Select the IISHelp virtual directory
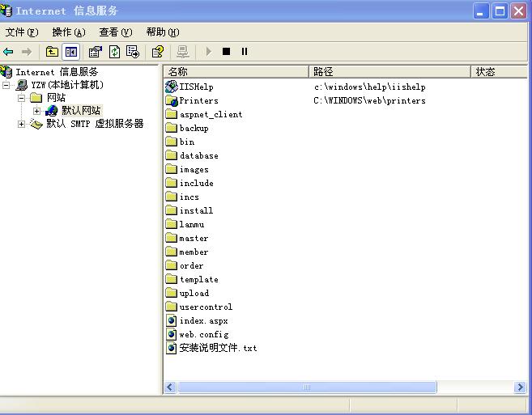This screenshot has height=415, width=532. (x=196, y=87)
